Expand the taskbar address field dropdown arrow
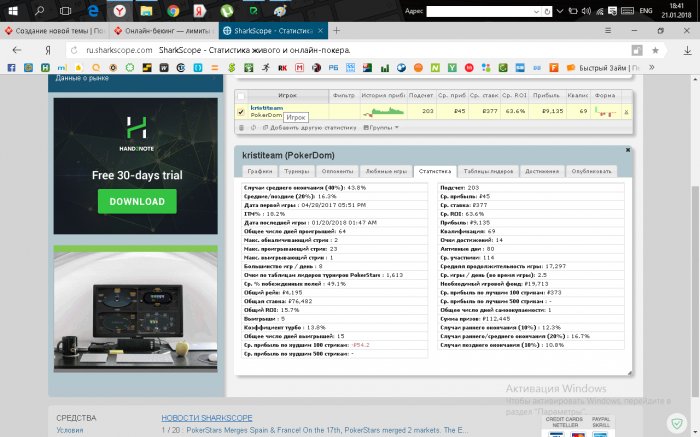This screenshot has height=437, width=700. click(537, 12)
